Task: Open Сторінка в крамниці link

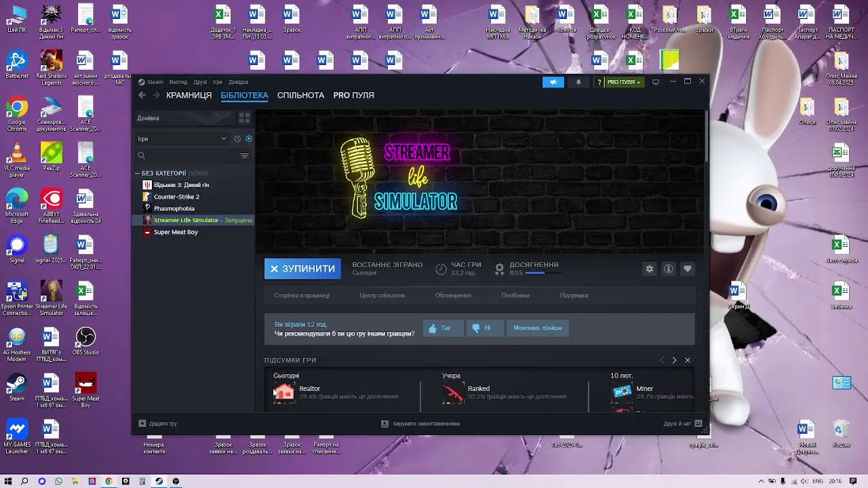Action: point(302,296)
